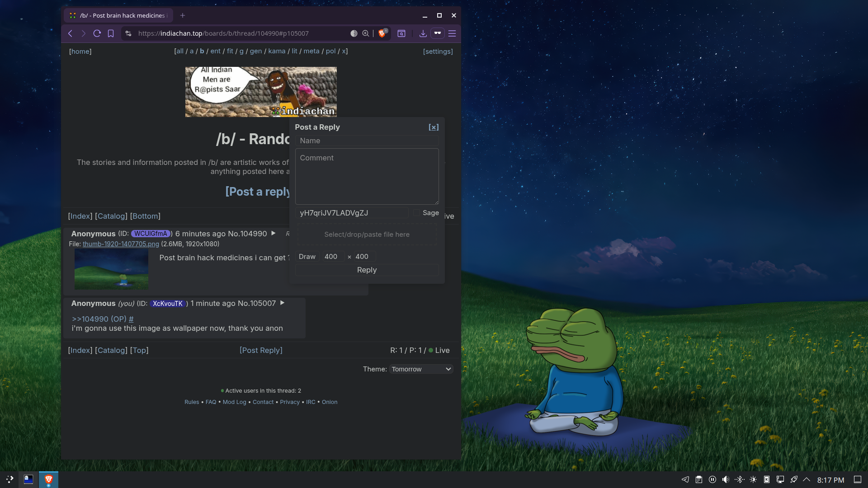Image resolution: width=868 pixels, height=488 pixels.
Task: Click the >>104990 (OP) quote link
Action: coord(99,319)
